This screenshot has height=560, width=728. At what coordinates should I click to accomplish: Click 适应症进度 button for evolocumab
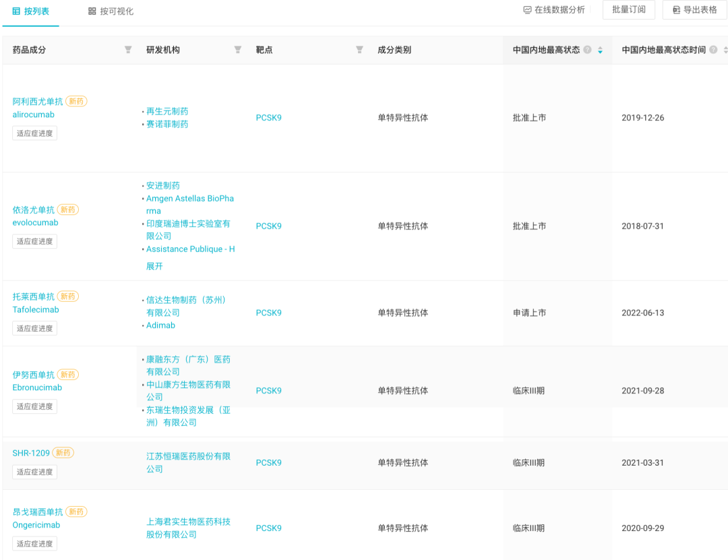coord(35,241)
